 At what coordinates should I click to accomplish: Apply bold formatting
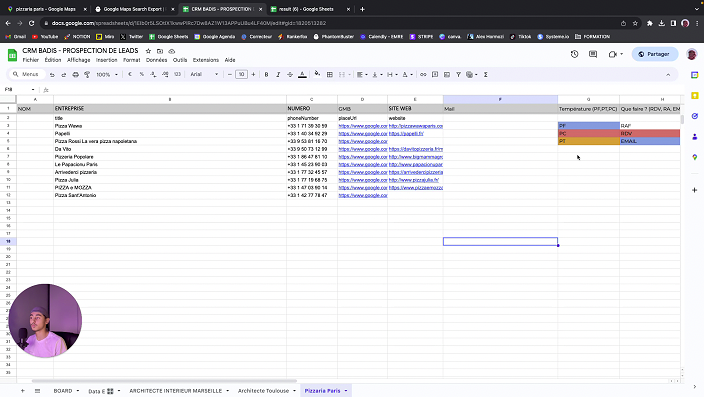(x=266, y=75)
